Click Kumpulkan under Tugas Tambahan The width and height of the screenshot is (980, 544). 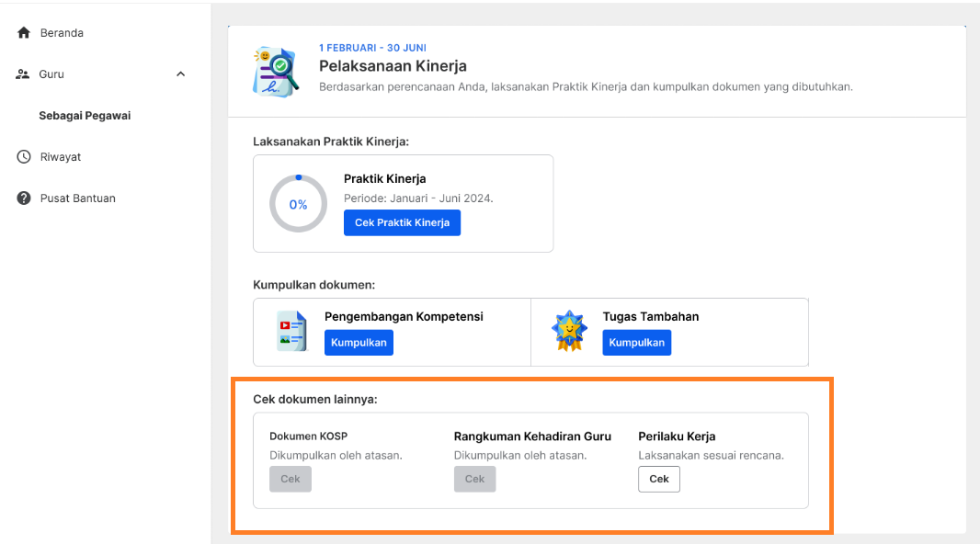pos(637,342)
